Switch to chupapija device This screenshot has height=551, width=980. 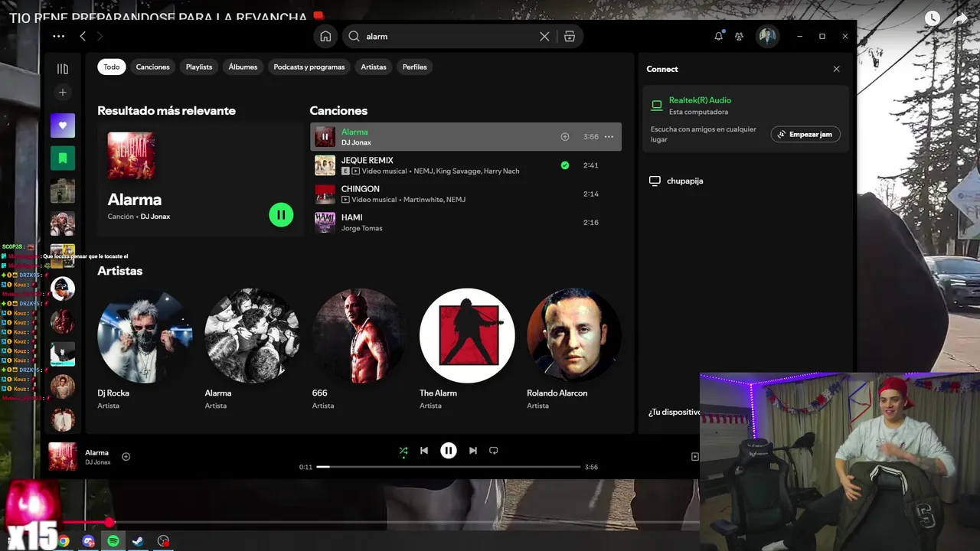[684, 181]
